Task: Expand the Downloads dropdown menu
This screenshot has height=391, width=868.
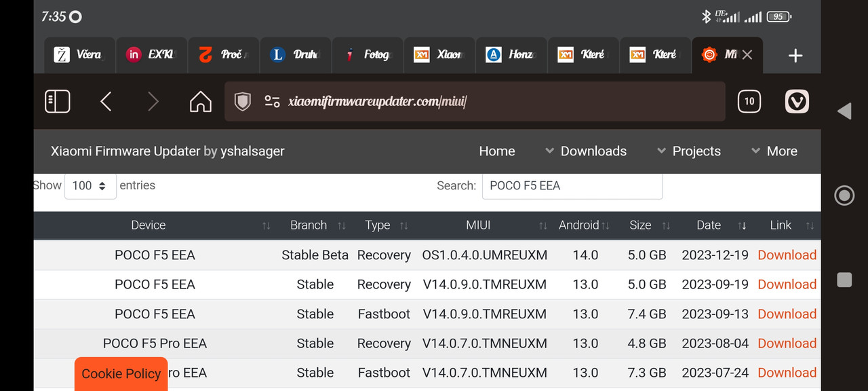Action: (586, 151)
